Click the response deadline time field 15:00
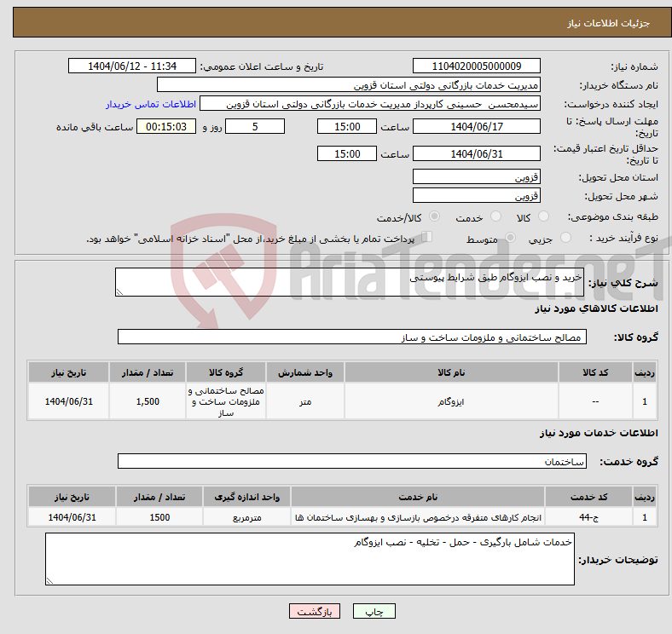This screenshot has width=672, height=634. pyautogui.click(x=347, y=126)
